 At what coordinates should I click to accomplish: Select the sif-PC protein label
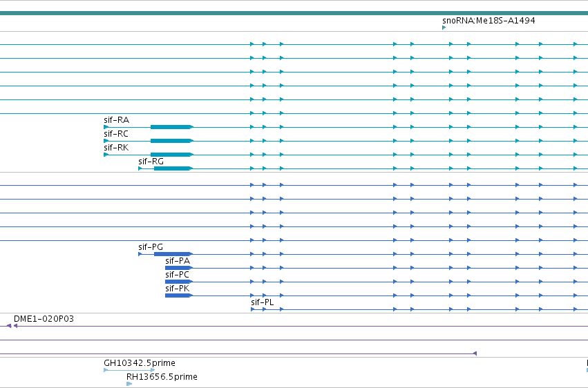(177, 275)
